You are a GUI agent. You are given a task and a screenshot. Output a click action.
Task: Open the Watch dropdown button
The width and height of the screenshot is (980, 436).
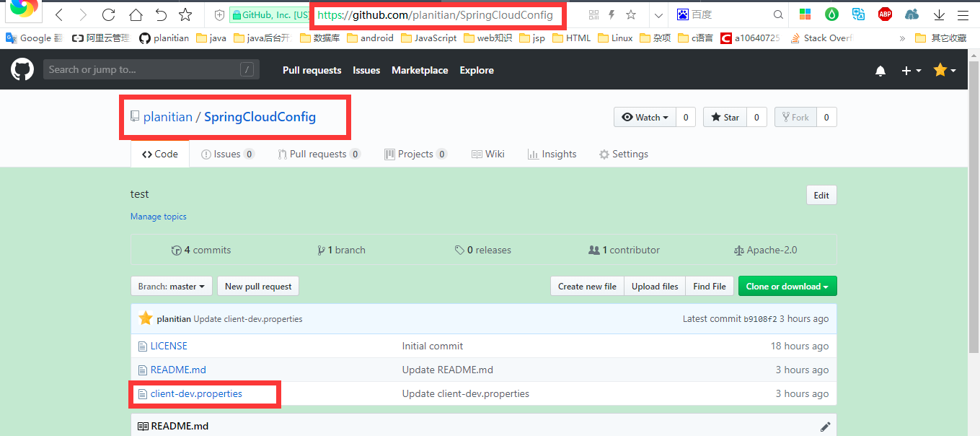[x=645, y=117]
